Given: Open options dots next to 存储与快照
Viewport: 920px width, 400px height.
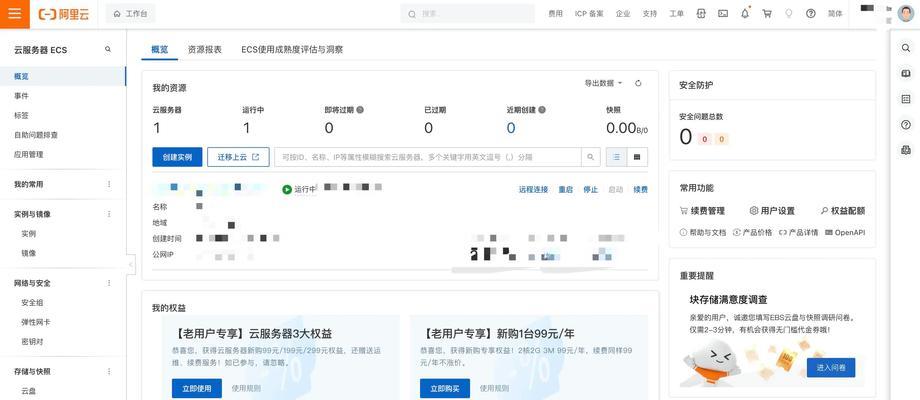Looking at the screenshot, I should coord(109,371).
